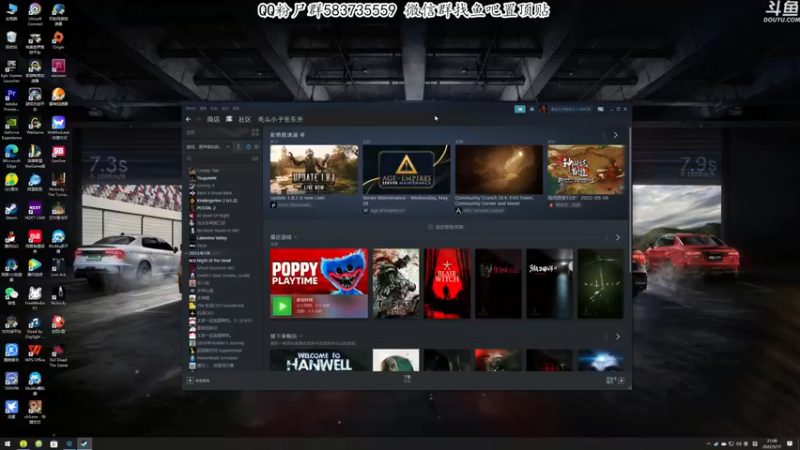This screenshot has height=450, width=800.
Task: Open the Steam menu in the title bar
Action: click(x=191, y=108)
